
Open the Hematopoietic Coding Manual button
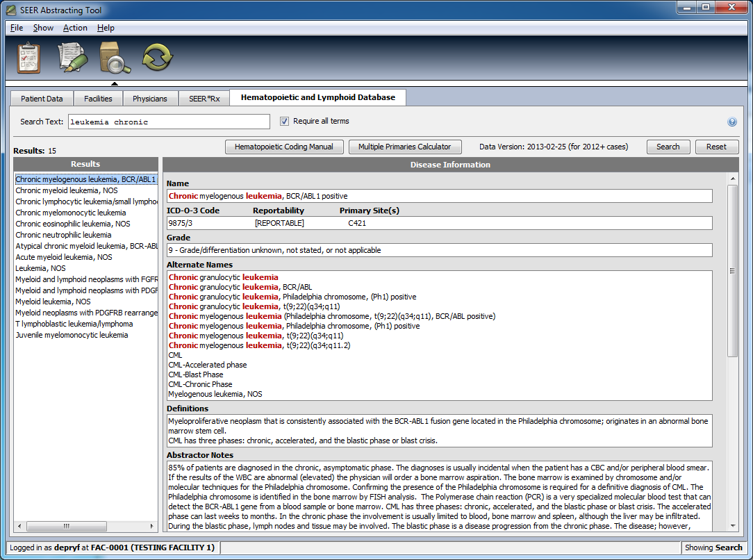[284, 147]
